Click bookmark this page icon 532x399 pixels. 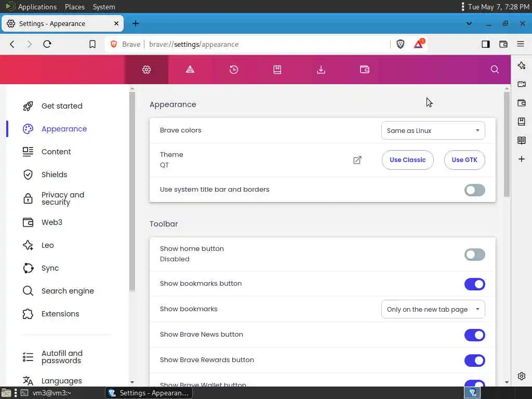(x=92, y=44)
